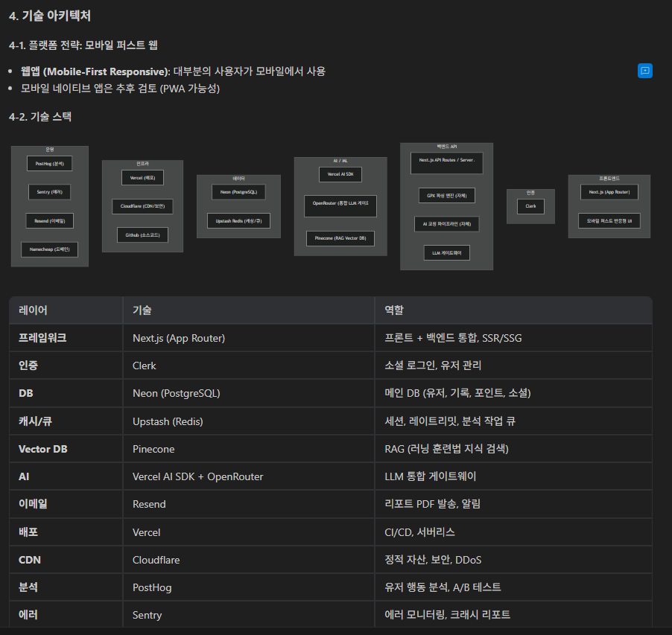Click the 'Neon (PostgreSQL)' table cell
The width and height of the screenshot is (672, 635).
[249, 393]
